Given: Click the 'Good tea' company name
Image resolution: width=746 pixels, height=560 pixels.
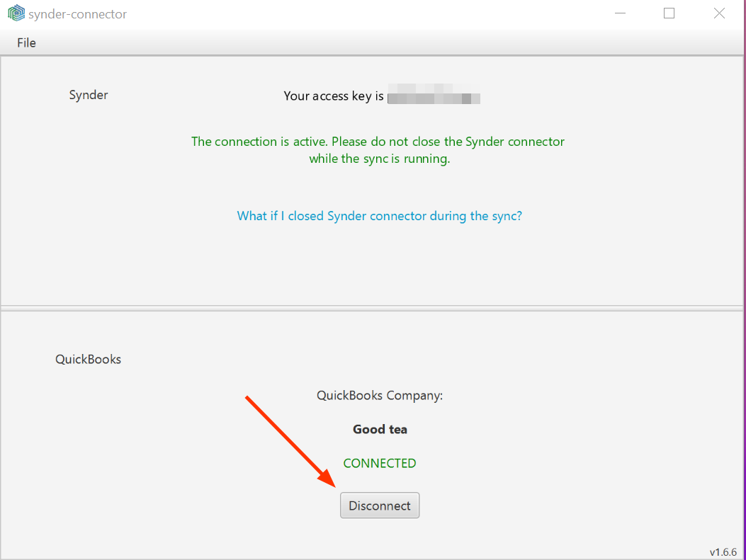Looking at the screenshot, I should [x=380, y=429].
